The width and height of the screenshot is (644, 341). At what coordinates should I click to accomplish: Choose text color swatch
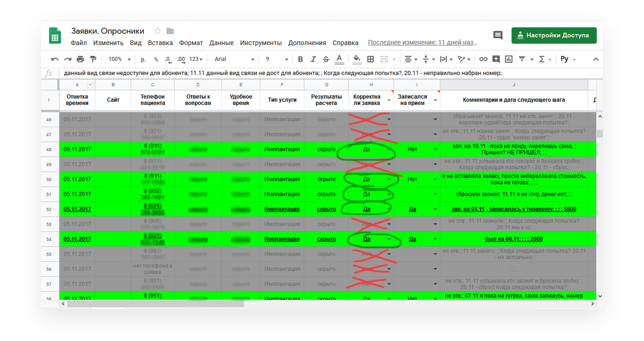tap(339, 60)
